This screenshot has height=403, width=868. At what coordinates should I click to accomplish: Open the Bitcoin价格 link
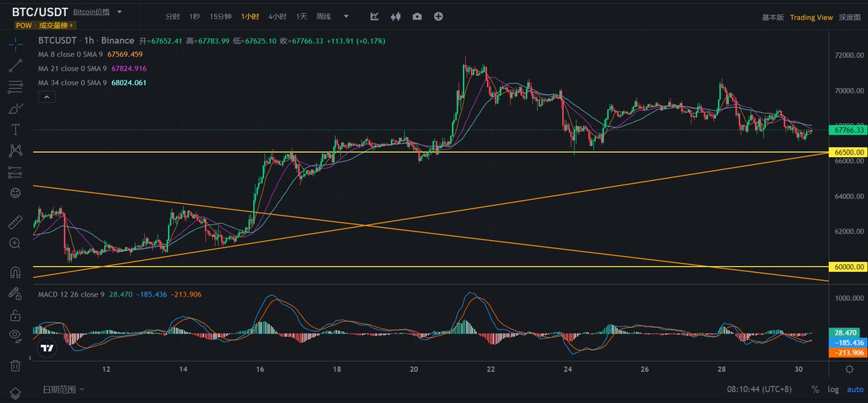[x=90, y=12]
